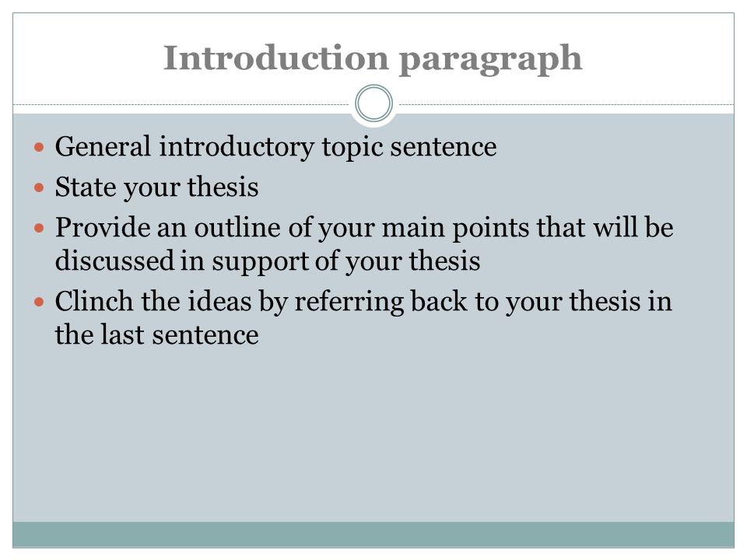The width and height of the screenshot is (747, 560).
Task: Click the 'discussed in support of your thesis' line
Action: point(267,261)
